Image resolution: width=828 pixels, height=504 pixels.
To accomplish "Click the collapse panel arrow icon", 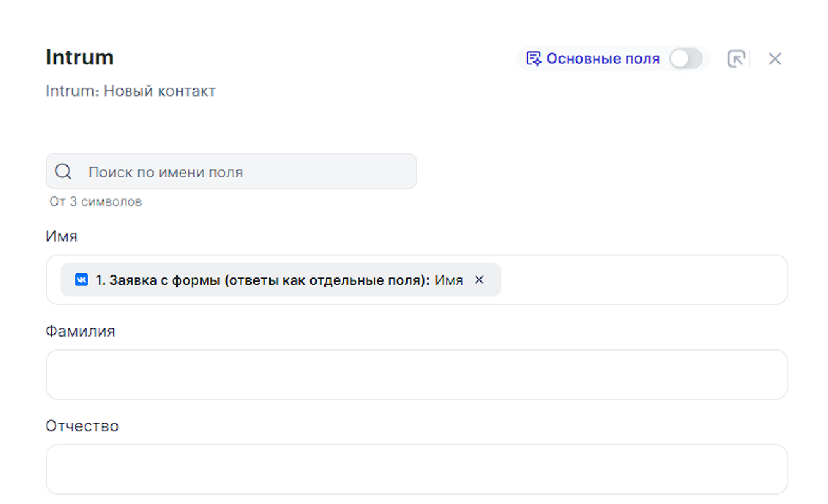I will (x=736, y=59).
